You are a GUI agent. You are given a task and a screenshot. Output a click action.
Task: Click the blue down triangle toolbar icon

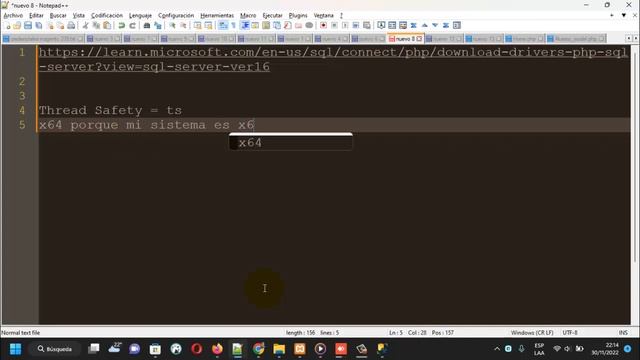[x=435, y=26]
